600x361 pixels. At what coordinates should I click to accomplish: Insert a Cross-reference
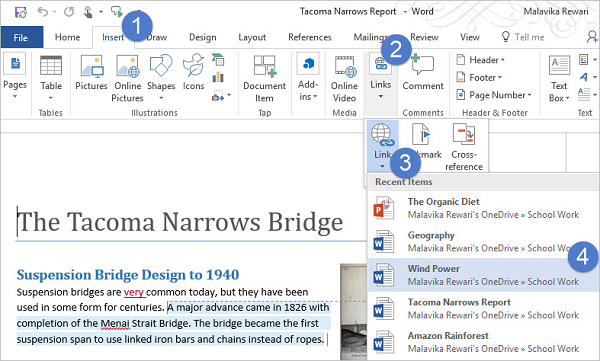pyautogui.click(x=464, y=147)
